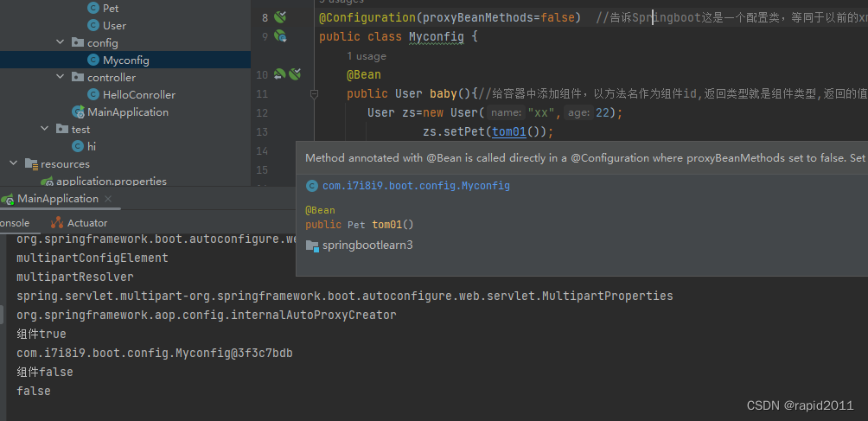Click the config package folder icon
This screenshot has height=421, width=868.
click(x=78, y=42)
